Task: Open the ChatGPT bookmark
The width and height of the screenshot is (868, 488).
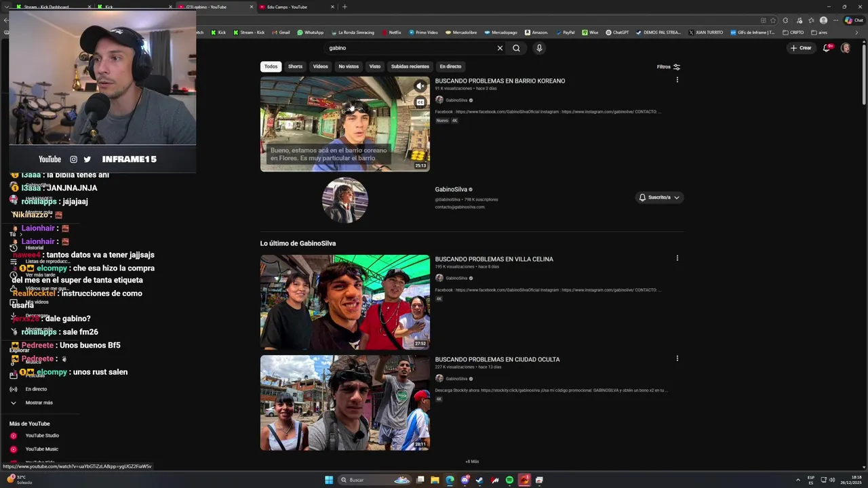Action: coord(617,33)
